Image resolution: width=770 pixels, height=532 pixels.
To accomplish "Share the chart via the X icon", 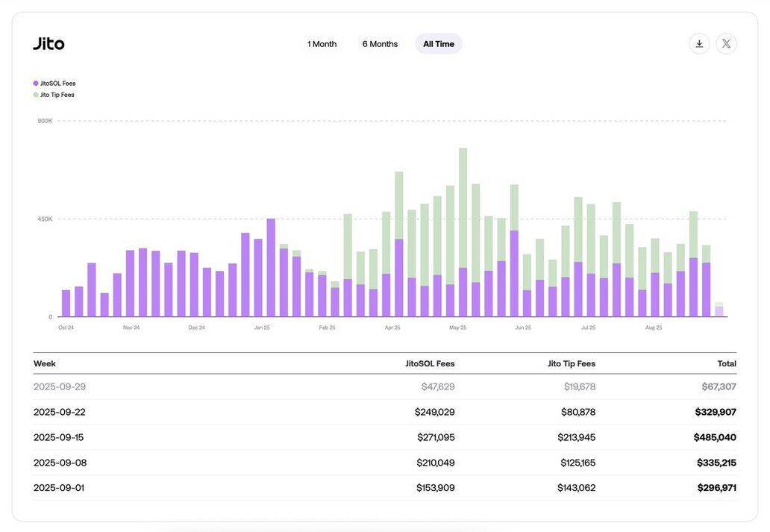I will coord(726,43).
